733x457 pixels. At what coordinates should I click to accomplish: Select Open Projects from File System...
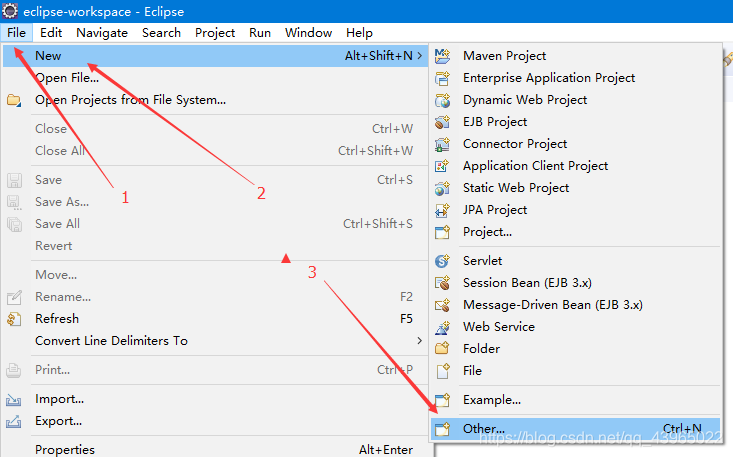[x=130, y=100]
